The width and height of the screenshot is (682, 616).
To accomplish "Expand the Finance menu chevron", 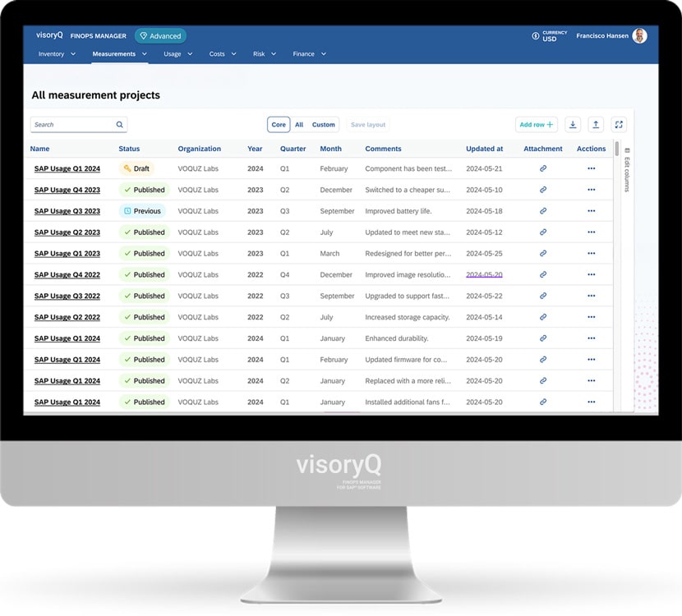I will [324, 54].
